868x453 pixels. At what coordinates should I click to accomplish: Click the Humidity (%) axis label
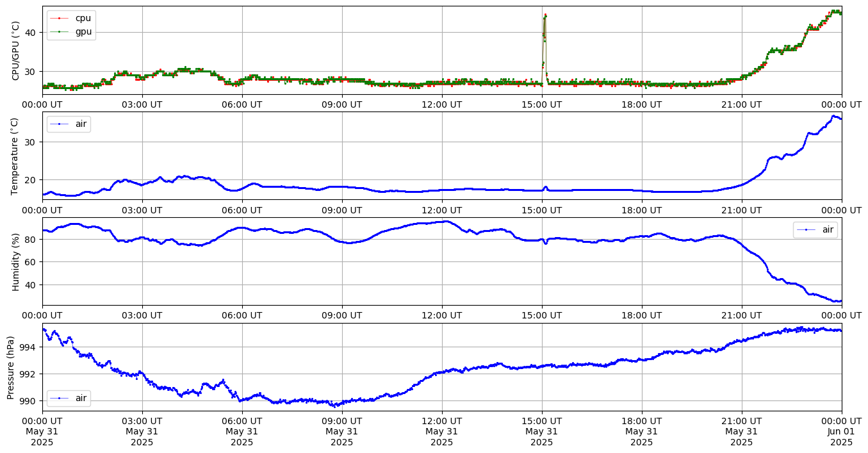[16, 261]
